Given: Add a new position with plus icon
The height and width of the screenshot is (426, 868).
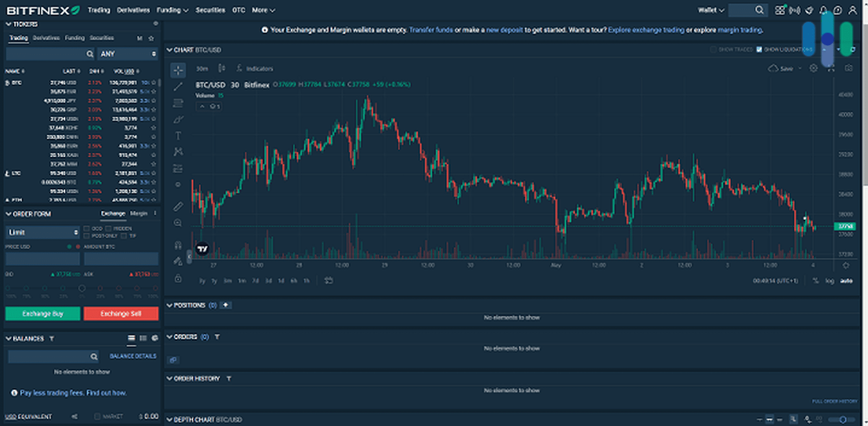Looking at the screenshot, I should (x=226, y=305).
